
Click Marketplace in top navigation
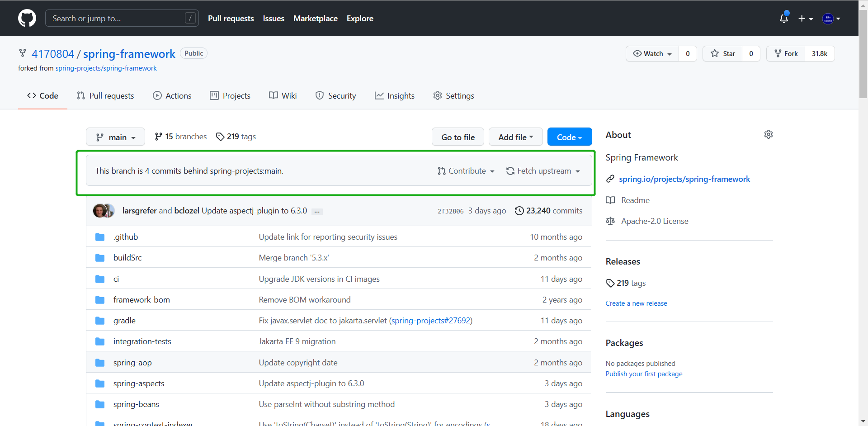point(316,19)
